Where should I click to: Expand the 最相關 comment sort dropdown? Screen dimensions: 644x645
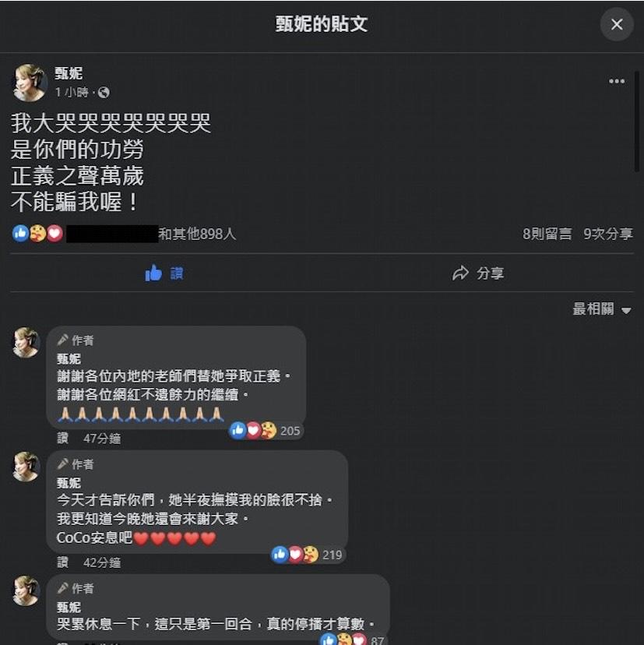point(602,309)
